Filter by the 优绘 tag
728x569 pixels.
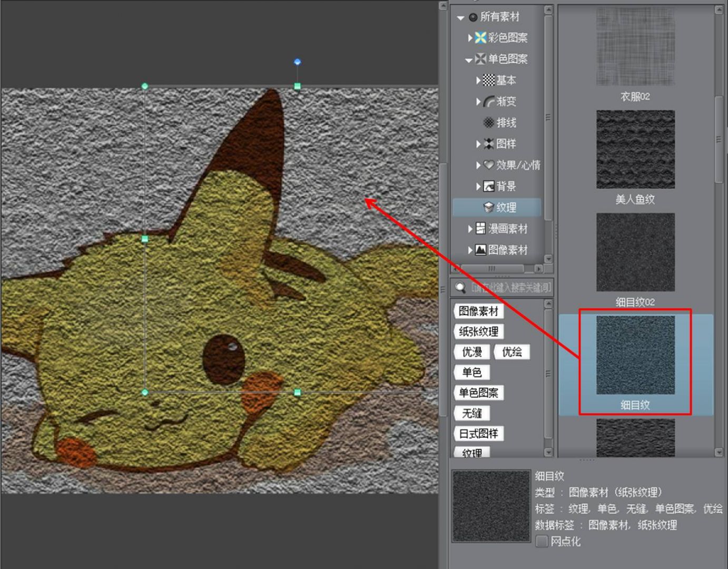click(x=511, y=352)
